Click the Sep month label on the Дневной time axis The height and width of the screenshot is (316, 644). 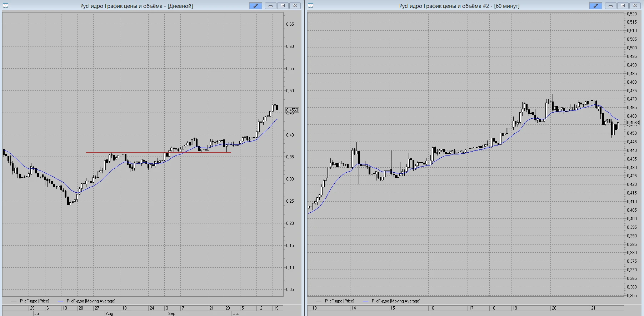click(x=171, y=313)
